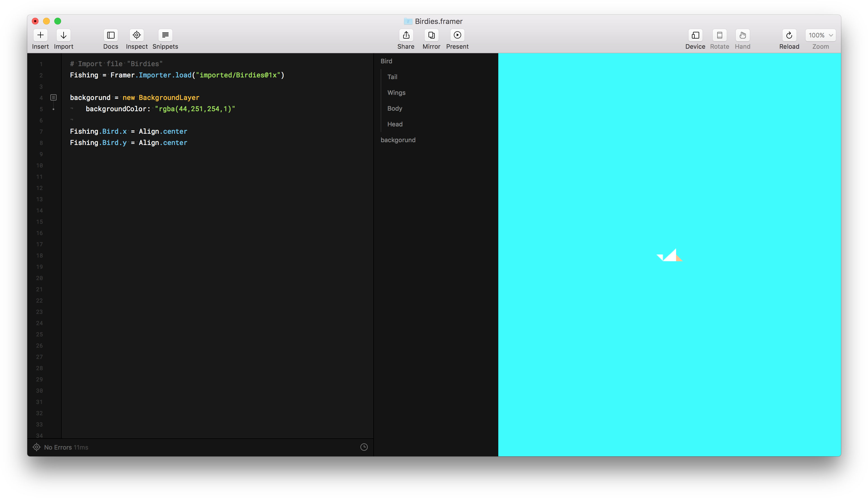The image size is (868, 498).
Task: Click the fold marker beside line 4
Action: click(x=53, y=97)
